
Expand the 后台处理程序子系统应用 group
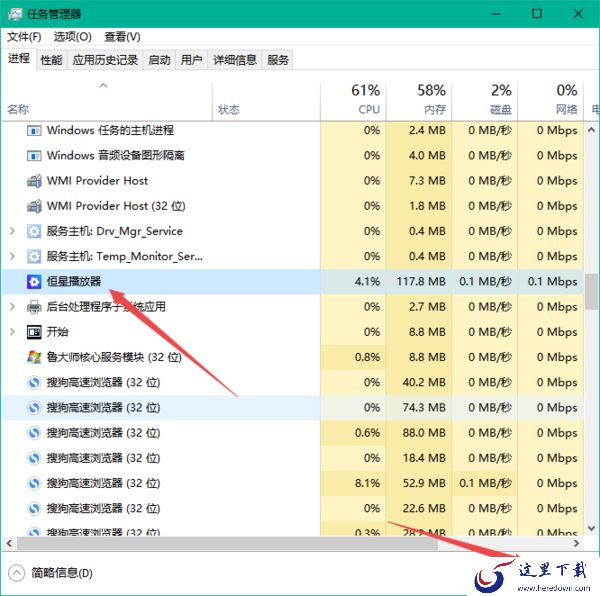[x=12, y=307]
